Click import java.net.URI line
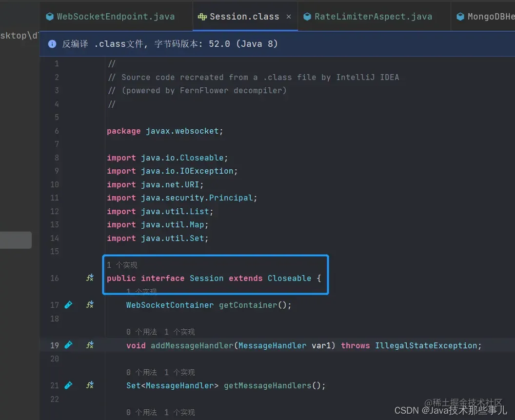This screenshot has height=420, width=515. tap(155, 185)
